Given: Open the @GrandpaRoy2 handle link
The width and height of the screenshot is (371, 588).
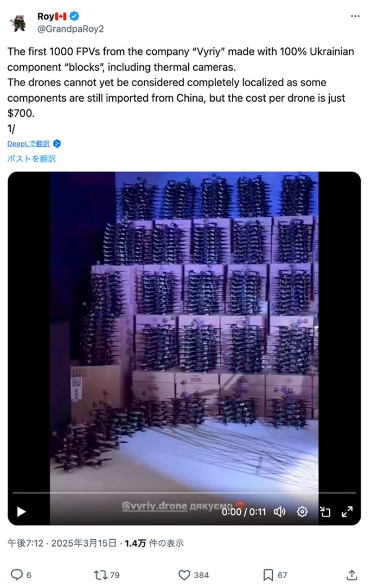Looking at the screenshot, I should point(70,29).
